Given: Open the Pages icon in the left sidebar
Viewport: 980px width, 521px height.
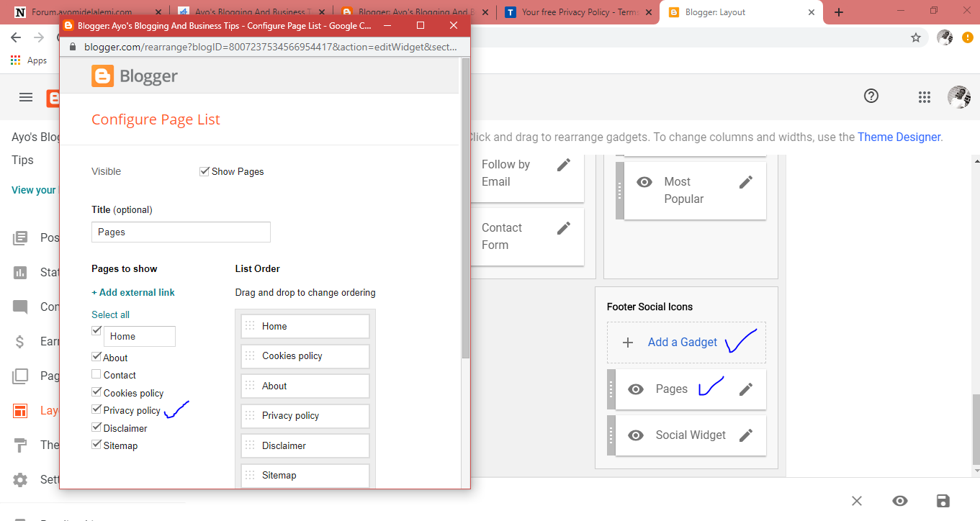Looking at the screenshot, I should click(20, 376).
